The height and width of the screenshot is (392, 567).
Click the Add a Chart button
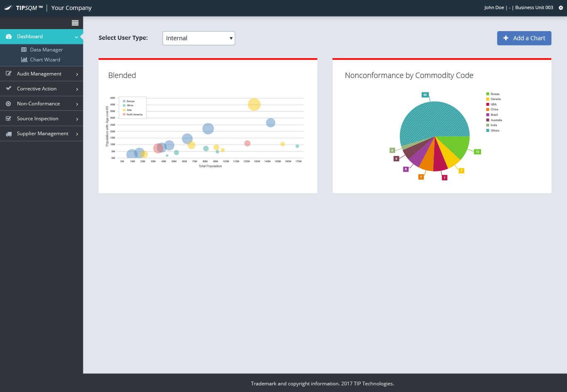[x=524, y=38]
